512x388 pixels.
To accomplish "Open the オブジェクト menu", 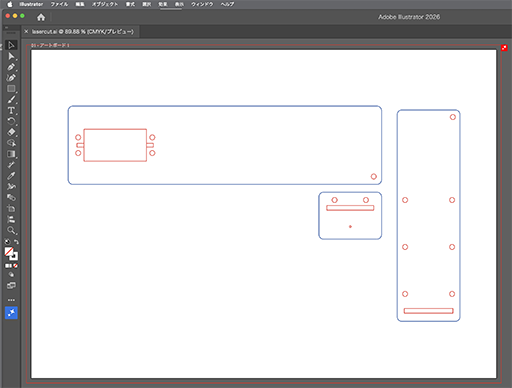I will click(105, 4).
